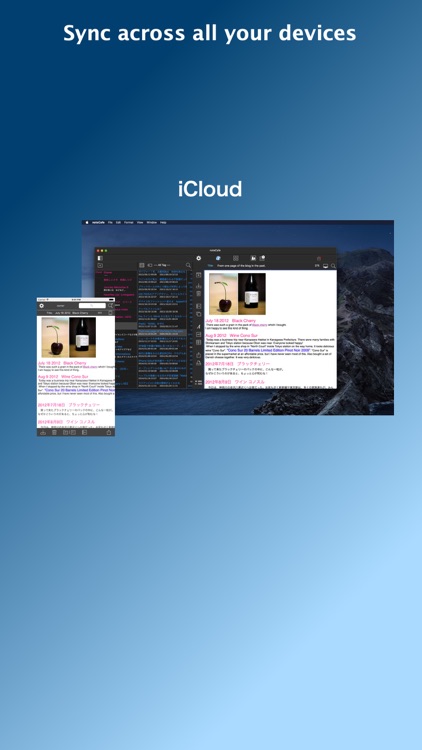Click the black cherry link in the Mac note
The image size is (422, 750).
coord(259,325)
